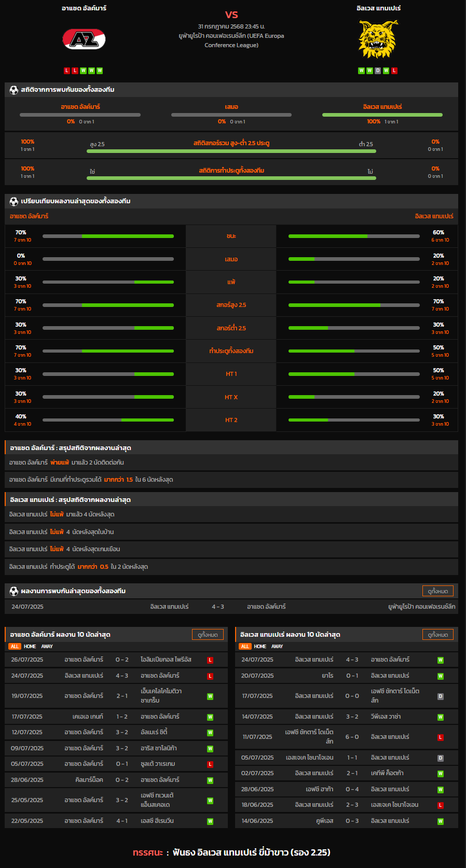Click W badge on 14/06/2025 Ilves match row

[441, 821]
